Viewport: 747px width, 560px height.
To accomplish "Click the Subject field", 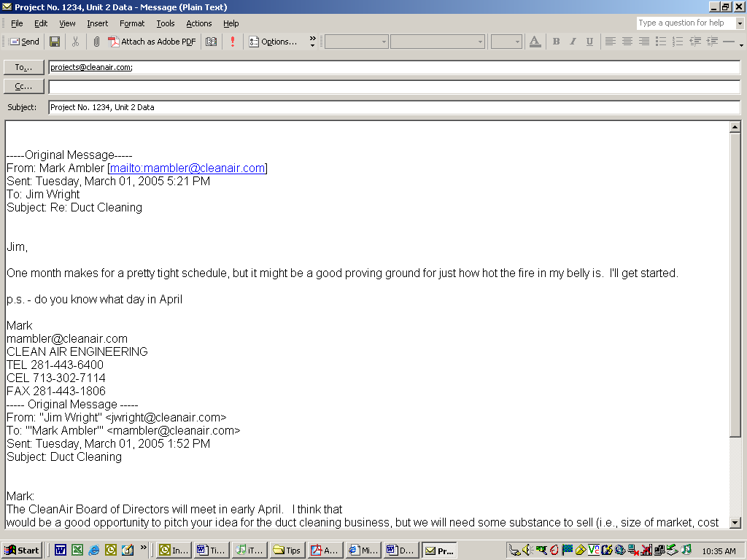I will coord(395,107).
